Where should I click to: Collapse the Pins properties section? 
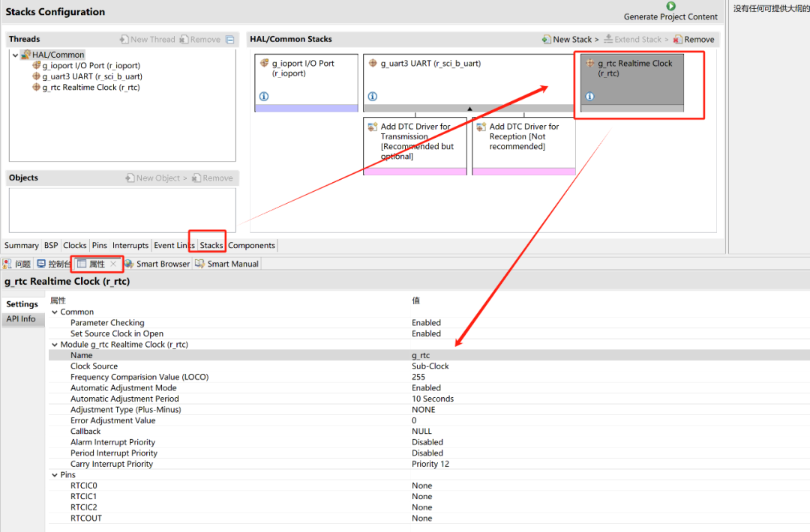tap(55, 475)
